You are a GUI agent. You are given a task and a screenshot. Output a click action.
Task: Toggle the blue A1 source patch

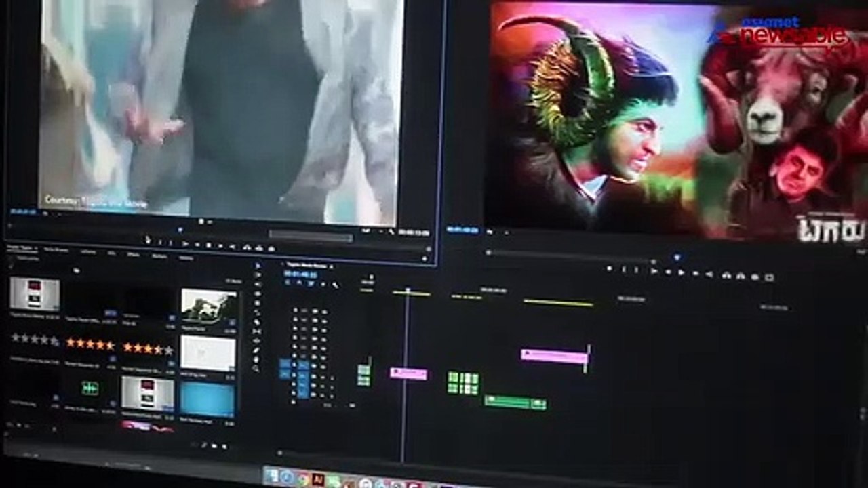click(285, 374)
